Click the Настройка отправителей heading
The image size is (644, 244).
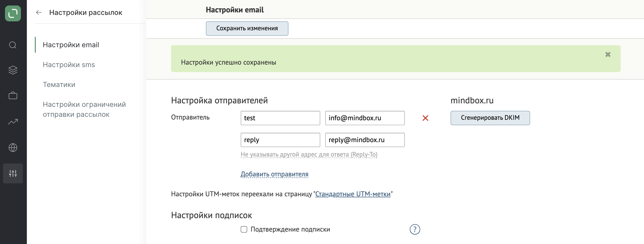tap(219, 100)
